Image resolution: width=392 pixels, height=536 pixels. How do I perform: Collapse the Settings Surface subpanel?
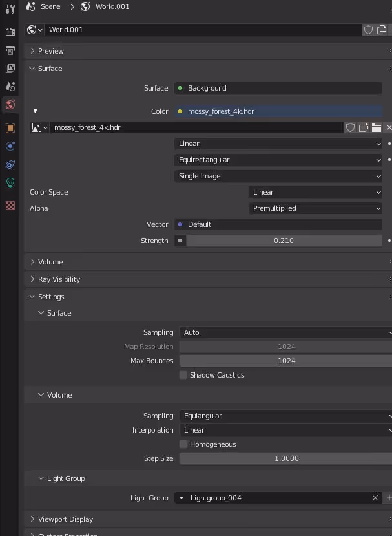coord(209,313)
